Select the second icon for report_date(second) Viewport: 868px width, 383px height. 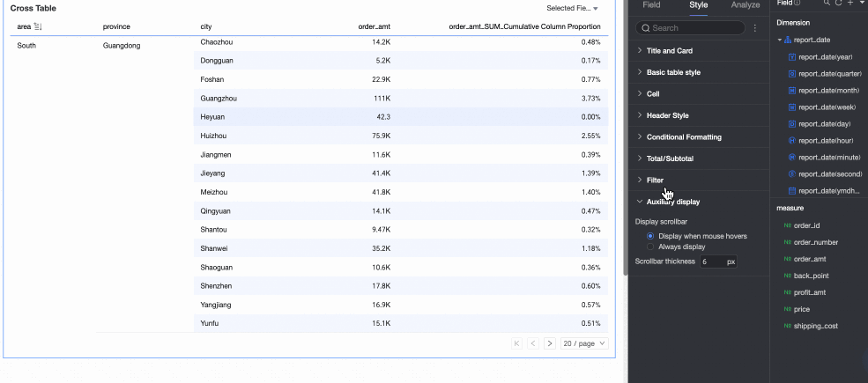click(x=792, y=173)
